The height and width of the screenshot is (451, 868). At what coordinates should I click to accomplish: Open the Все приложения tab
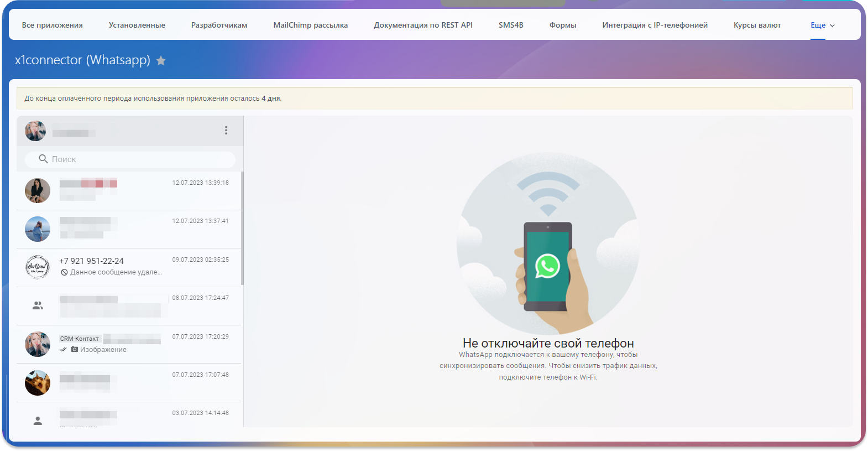click(53, 25)
